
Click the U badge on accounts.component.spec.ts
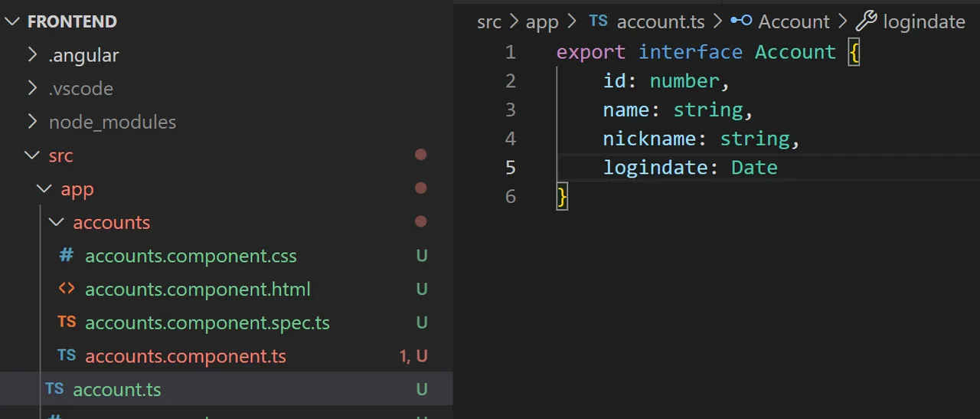click(422, 323)
